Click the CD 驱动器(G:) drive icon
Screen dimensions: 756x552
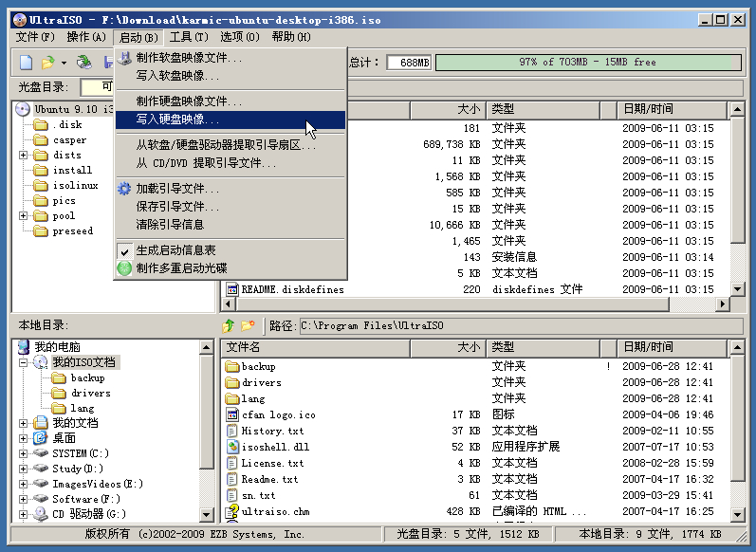point(41,514)
